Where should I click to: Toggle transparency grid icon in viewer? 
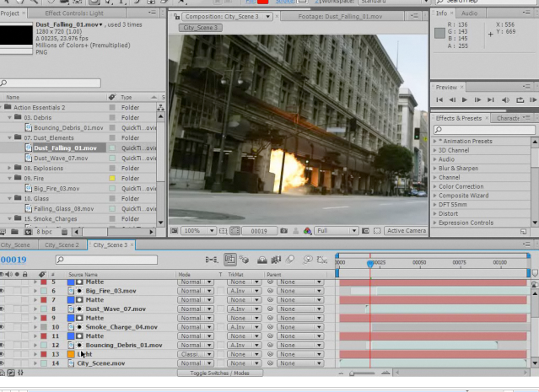point(377,231)
